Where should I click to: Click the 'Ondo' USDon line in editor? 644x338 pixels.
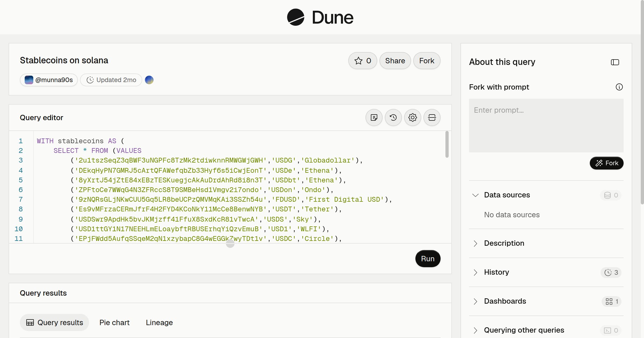[x=202, y=190]
